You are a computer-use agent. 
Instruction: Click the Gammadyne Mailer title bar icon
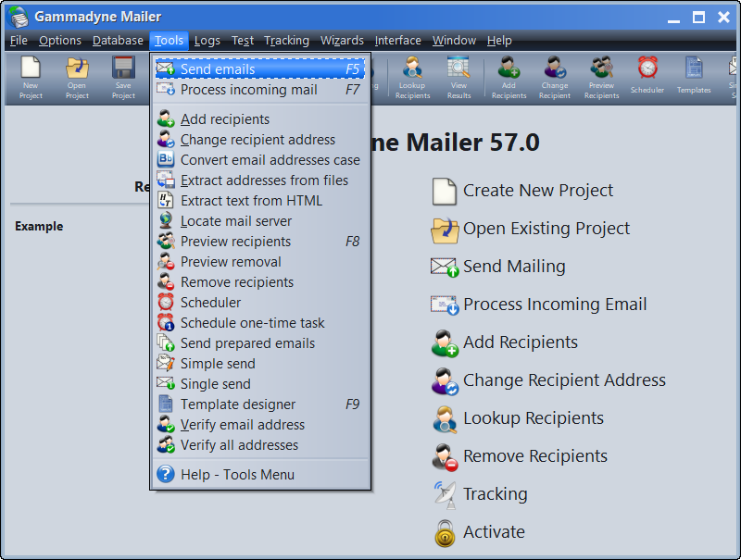point(19,17)
